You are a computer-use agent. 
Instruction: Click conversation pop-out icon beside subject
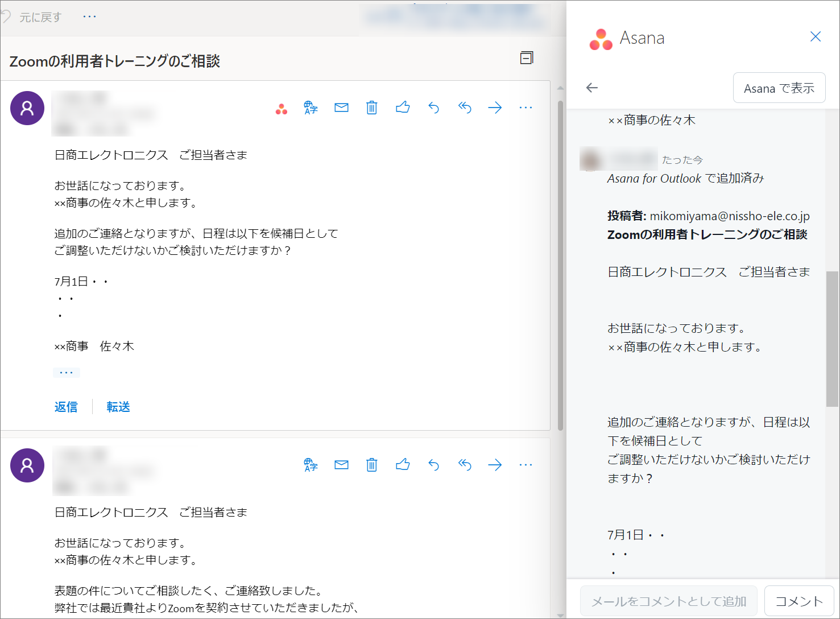[x=527, y=57]
